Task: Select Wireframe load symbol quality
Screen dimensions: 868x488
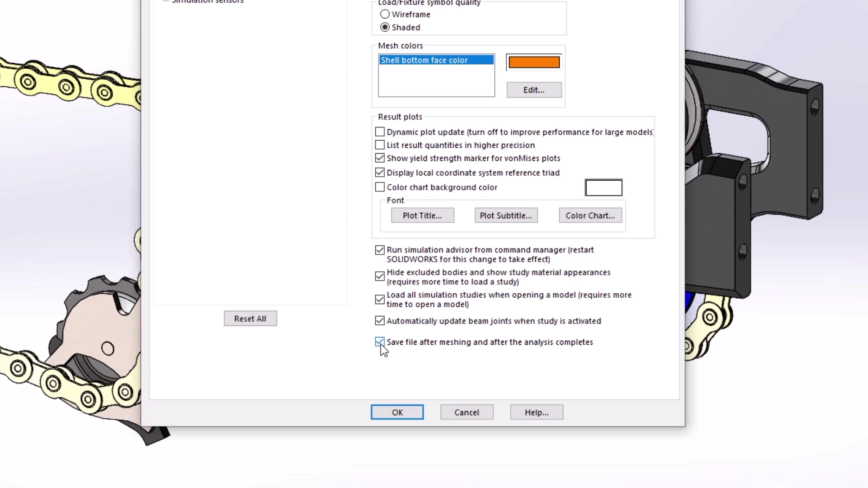Action: 385,14
